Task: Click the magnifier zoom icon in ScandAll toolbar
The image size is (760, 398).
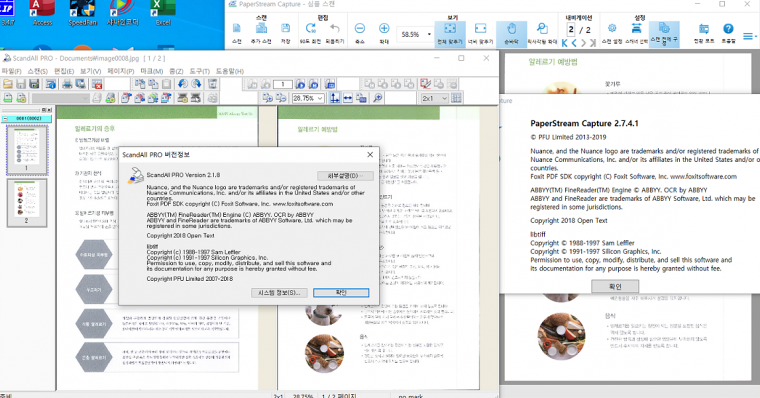Action: coord(378,98)
